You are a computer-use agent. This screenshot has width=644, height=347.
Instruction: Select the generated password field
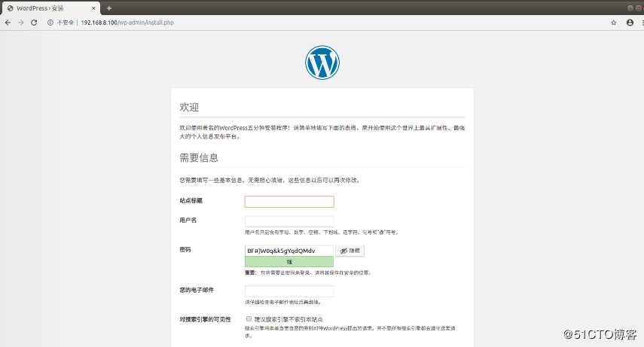pos(289,251)
